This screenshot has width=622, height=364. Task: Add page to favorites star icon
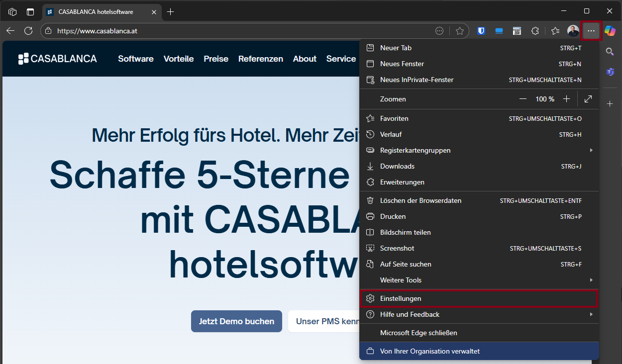click(x=460, y=31)
